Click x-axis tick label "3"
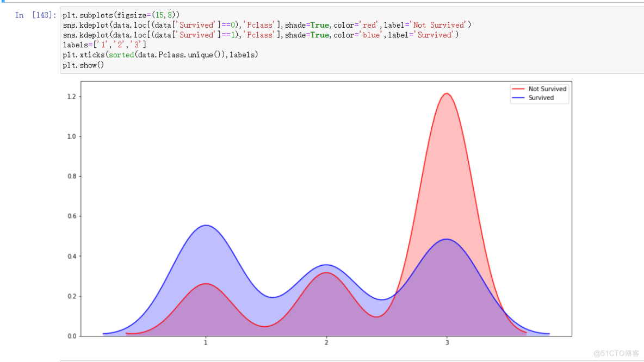644x362 pixels. tap(447, 342)
